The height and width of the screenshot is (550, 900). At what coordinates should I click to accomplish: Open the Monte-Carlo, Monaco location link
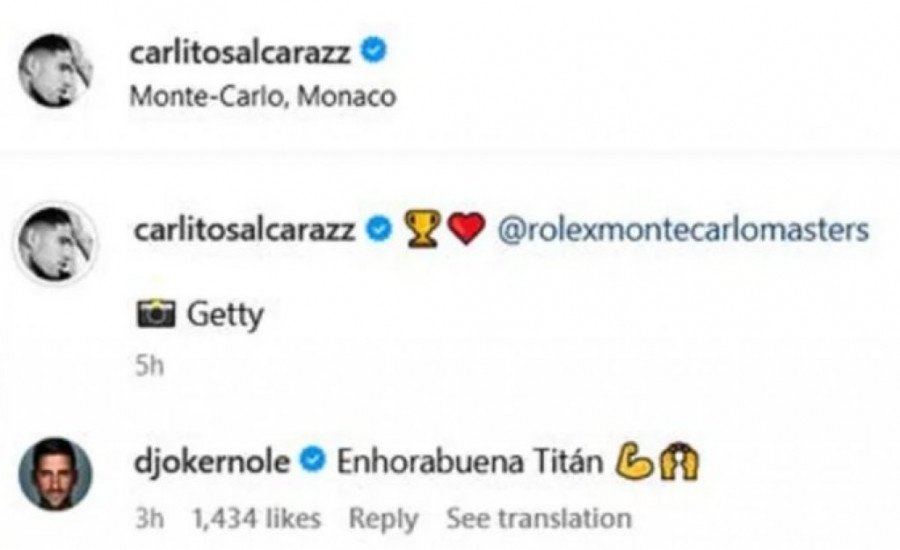[x=263, y=96]
